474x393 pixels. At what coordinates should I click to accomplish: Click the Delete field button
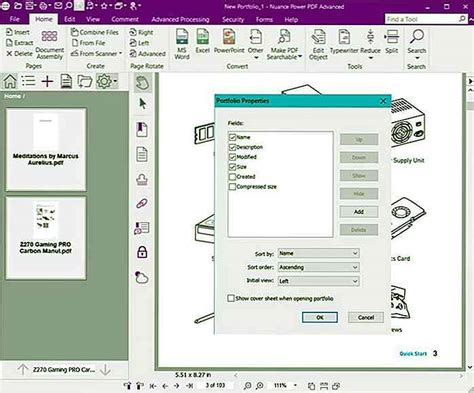pyautogui.click(x=359, y=230)
